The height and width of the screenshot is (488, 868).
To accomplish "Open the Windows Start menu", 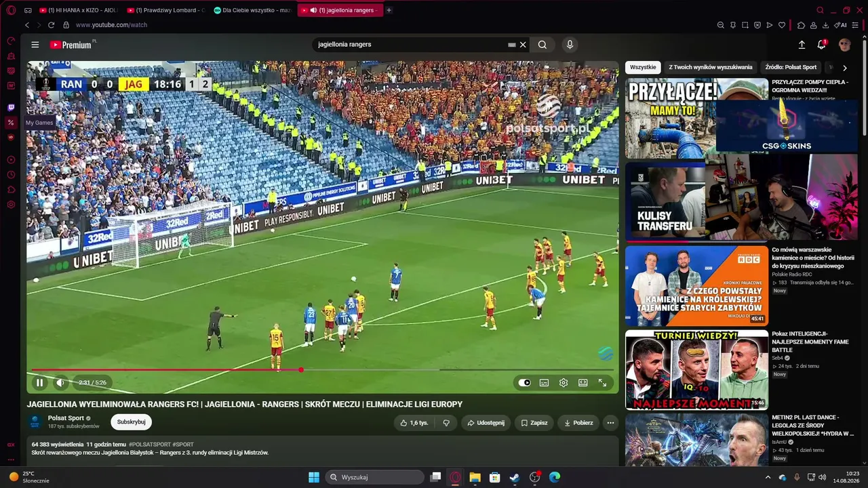I will coord(314,477).
